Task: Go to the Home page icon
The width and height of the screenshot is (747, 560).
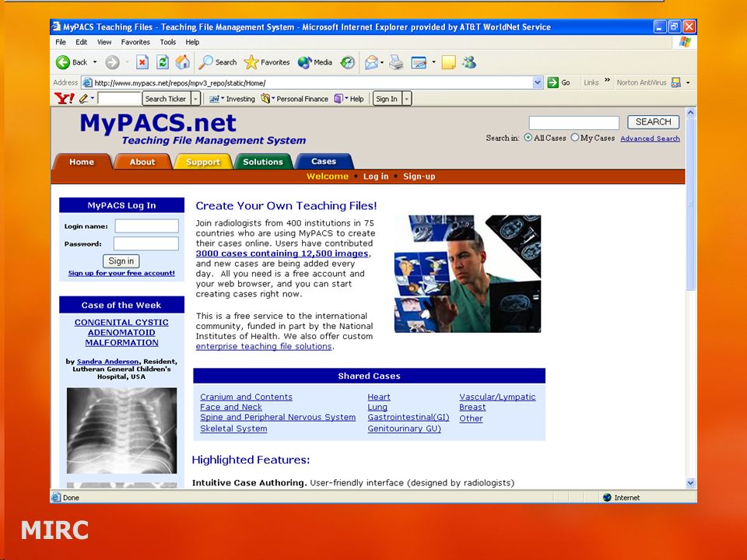Action: (182, 62)
